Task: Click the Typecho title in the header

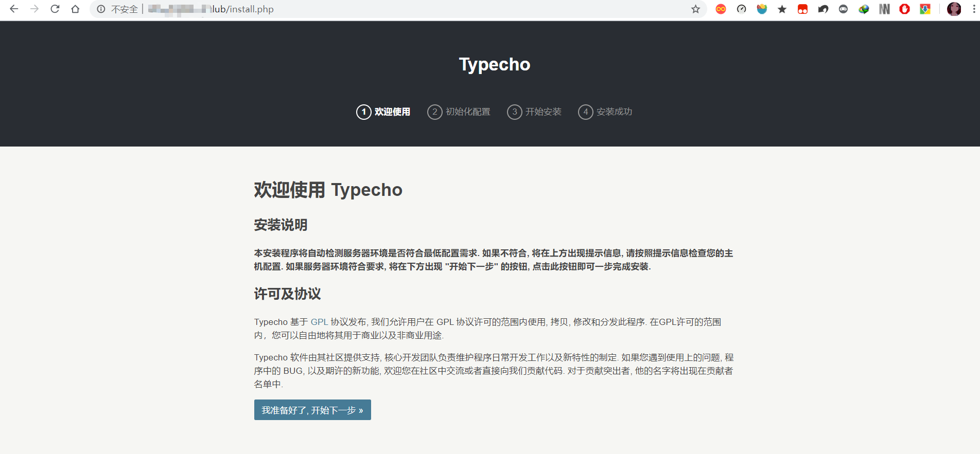Action: (x=495, y=65)
